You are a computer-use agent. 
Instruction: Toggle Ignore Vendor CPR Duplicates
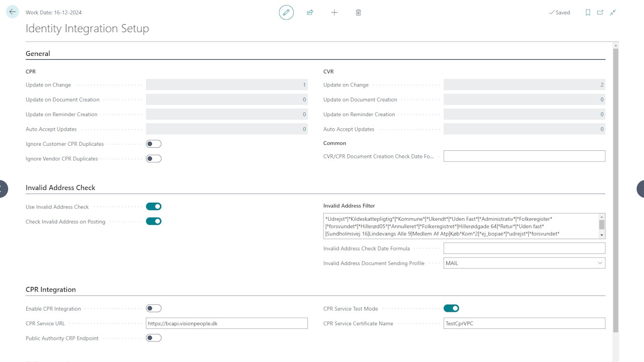[x=153, y=158]
